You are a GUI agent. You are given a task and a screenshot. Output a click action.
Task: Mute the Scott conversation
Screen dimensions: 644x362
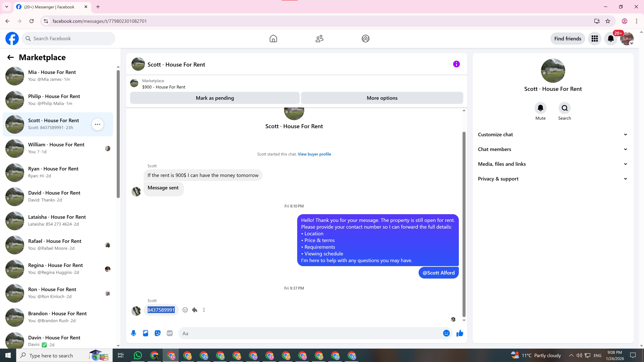[x=540, y=108]
